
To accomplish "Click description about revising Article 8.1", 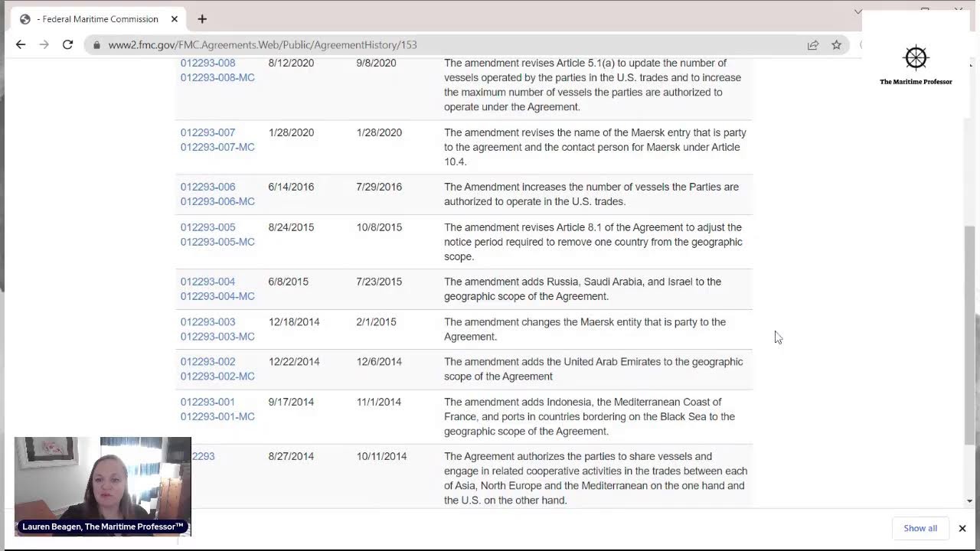I will click(x=593, y=242).
